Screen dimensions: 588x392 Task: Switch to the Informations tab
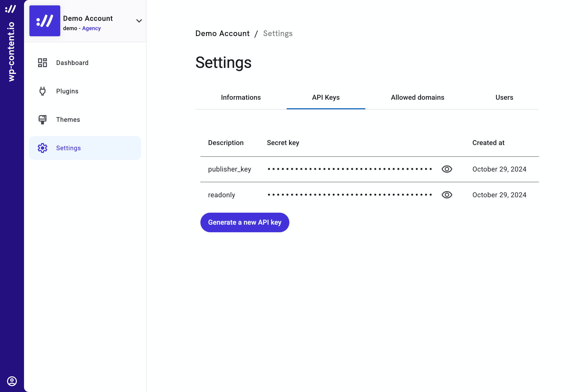click(x=241, y=98)
